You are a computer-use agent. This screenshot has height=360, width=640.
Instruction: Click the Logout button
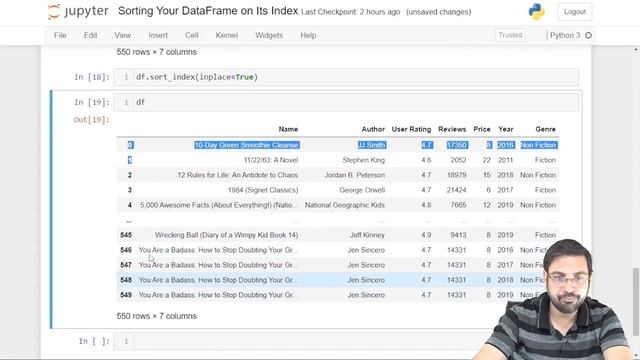(575, 12)
